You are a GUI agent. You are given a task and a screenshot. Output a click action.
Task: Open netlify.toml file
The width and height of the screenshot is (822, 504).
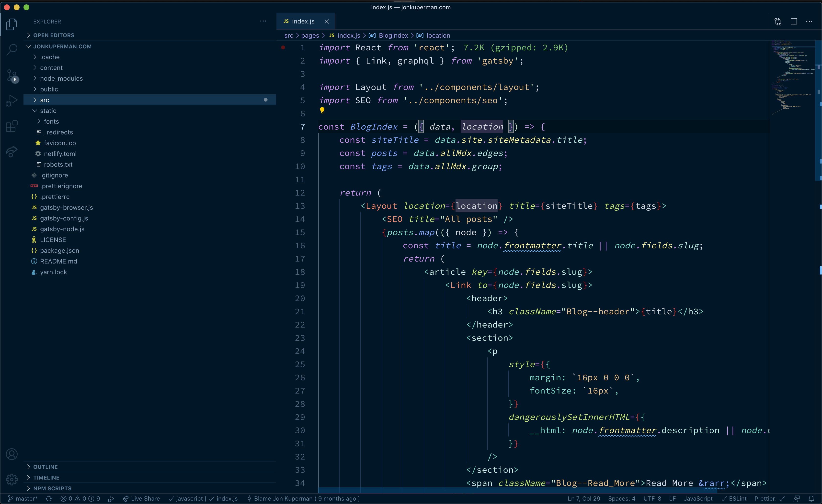149,154
